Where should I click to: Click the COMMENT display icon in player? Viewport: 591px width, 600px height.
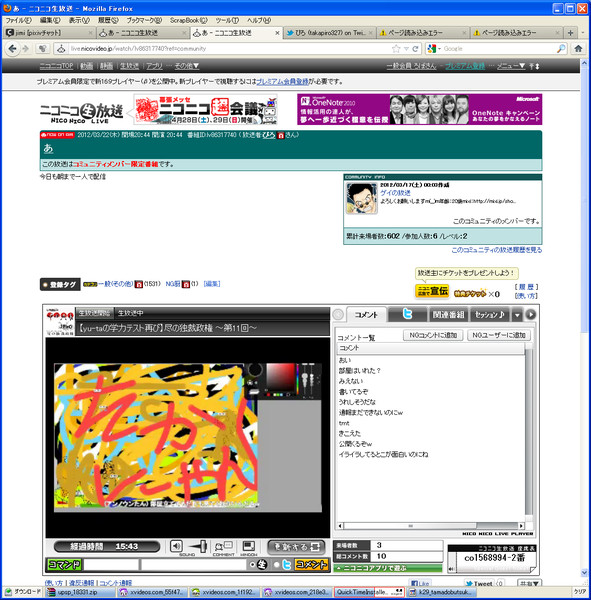[x=223, y=546]
